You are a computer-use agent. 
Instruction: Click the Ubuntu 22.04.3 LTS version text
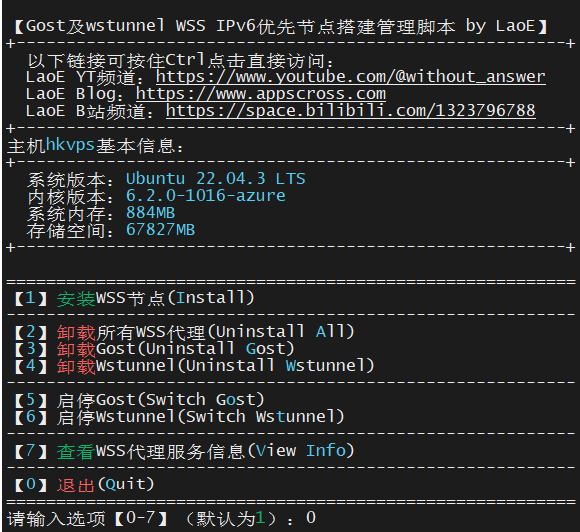click(216, 179)
